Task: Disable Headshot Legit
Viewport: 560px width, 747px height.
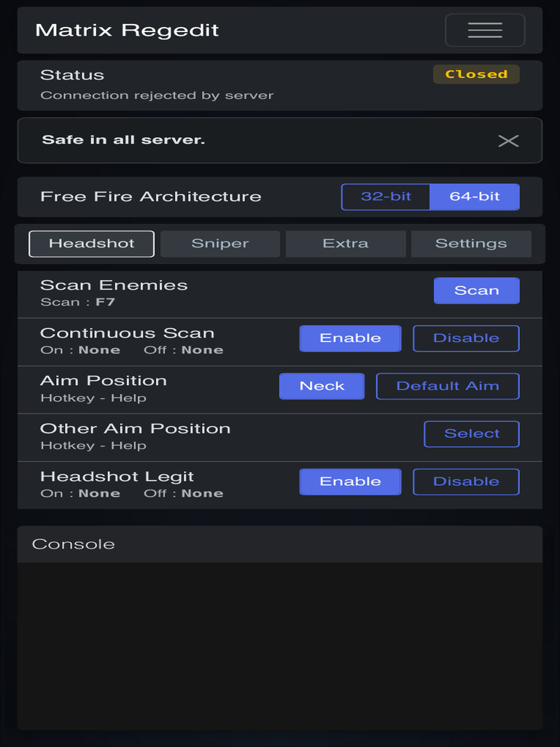Action: pos(466,481)
